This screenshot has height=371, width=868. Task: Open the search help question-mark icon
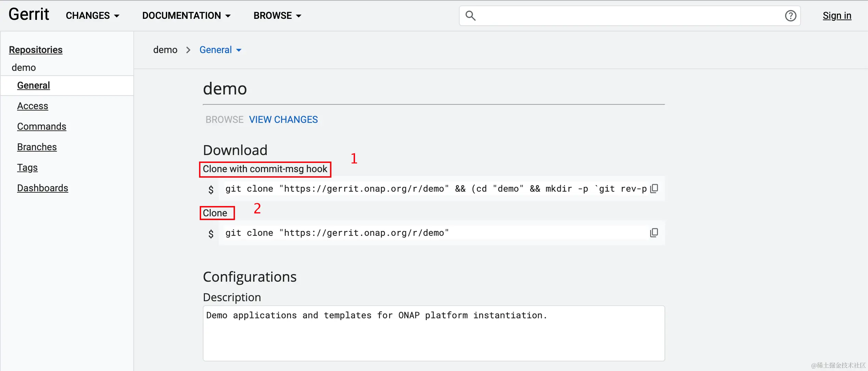click(790, 16)
